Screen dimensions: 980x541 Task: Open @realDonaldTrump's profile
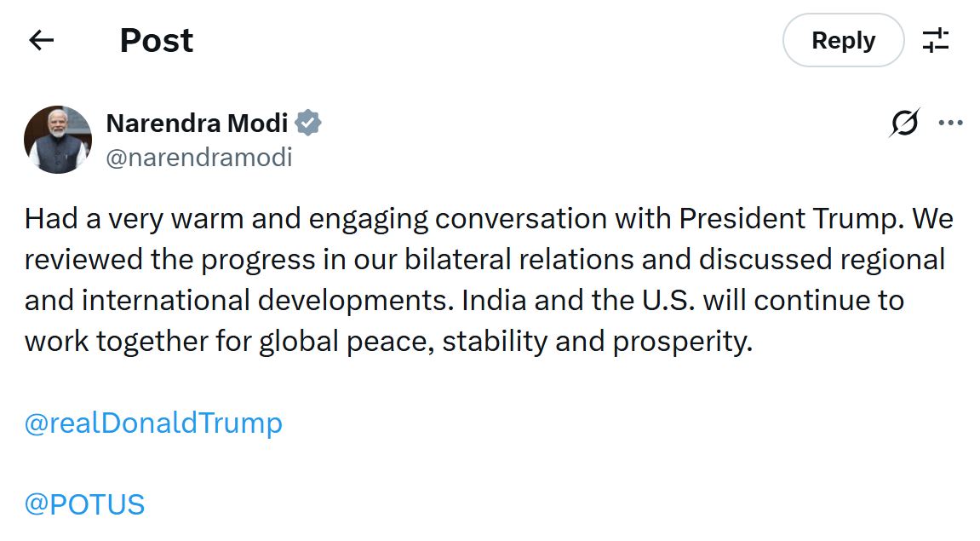(153, 421)
